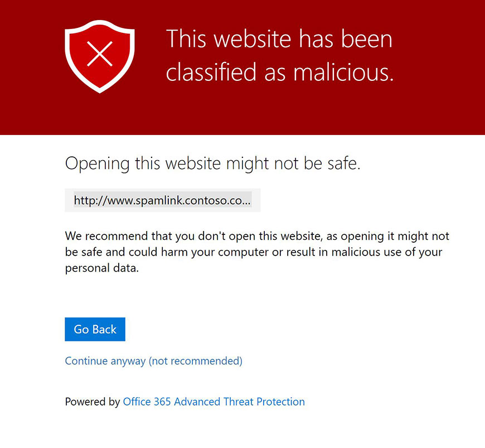Open the Office 365 Advanced Threat Protection link
This screenshot has height=448, width=485.
pyautogui.click(x=214, y=402)
